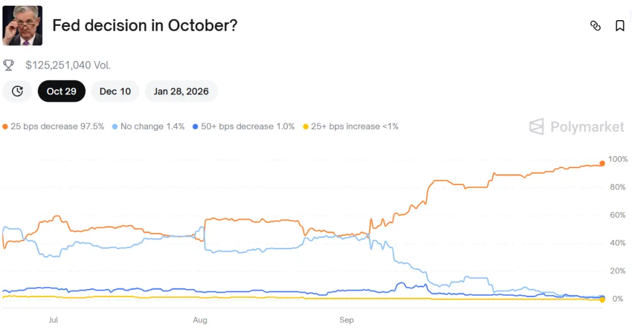
Task: Select the Oct 29 date tab
Action: point(62,91)
